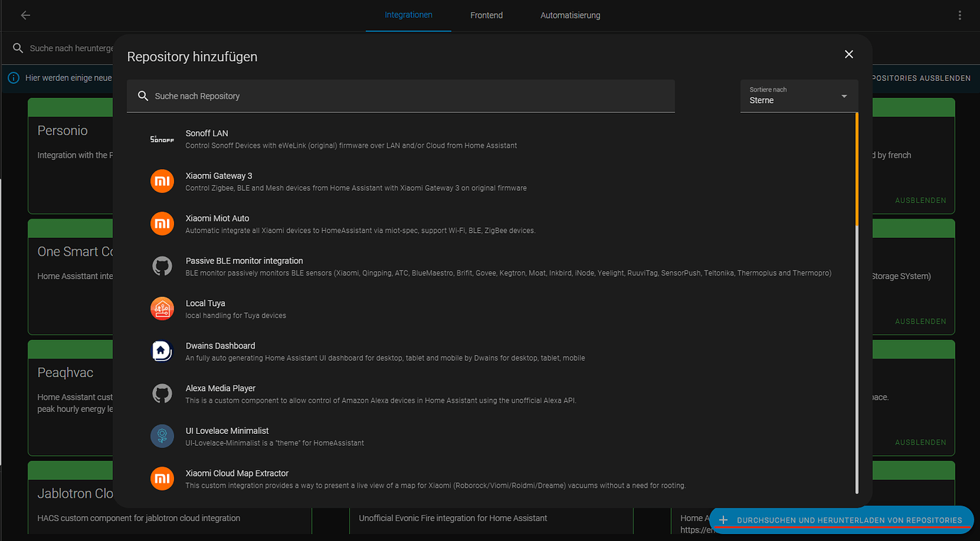
Task: Click 'local handling for Tuya devices' text
Action: 236,315
